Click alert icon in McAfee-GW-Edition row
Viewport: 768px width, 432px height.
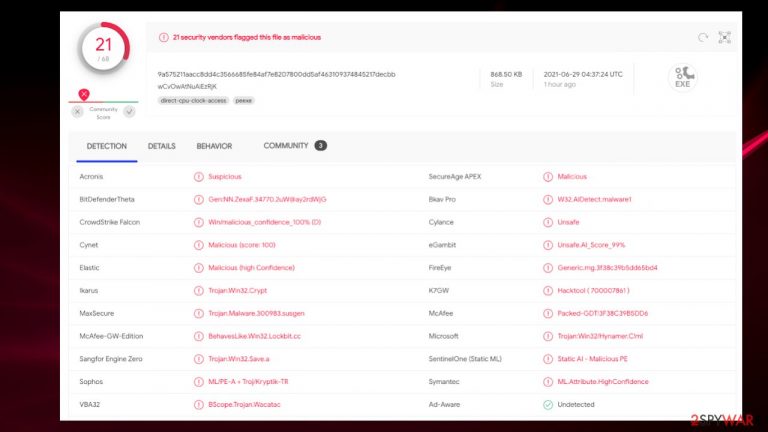click(198, 336)
